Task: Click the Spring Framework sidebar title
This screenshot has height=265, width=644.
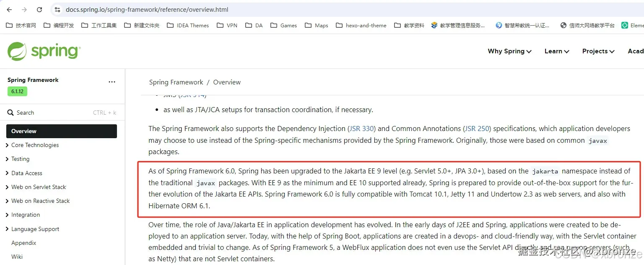Action: 33,80
